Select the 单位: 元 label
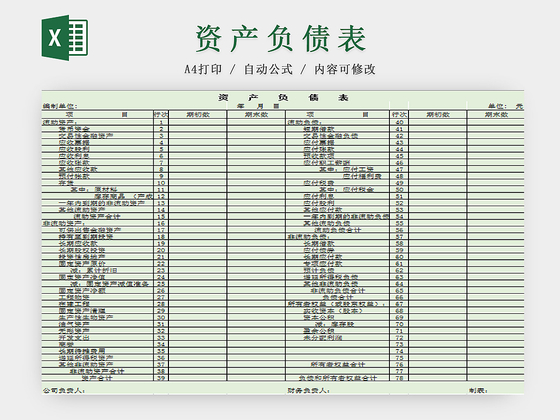 coord(505,106)
